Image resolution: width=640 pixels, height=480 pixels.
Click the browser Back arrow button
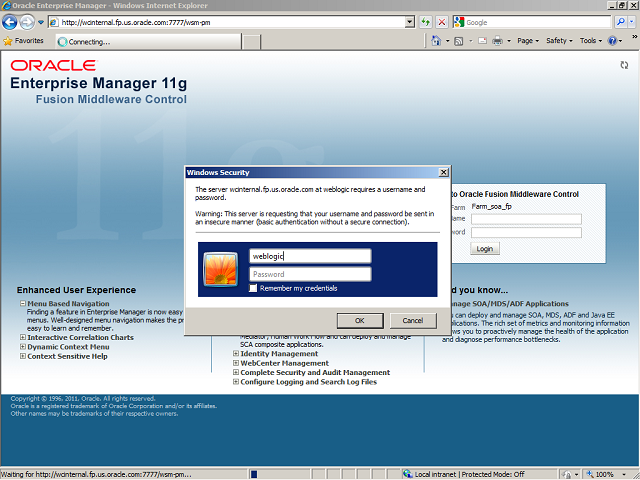10,22
